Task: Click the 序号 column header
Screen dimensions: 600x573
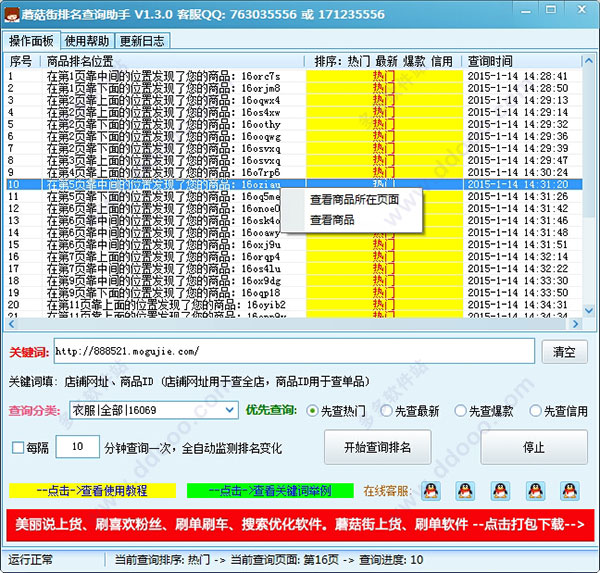Action: pyautogui.click(x=23, y=61)
